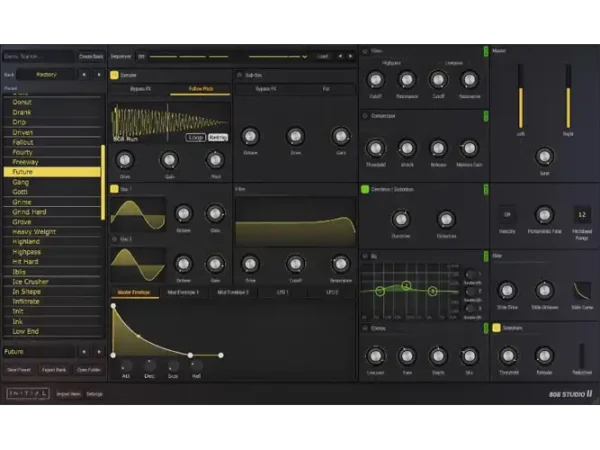The width and height of the screenshot is (600, 450).
Task: Click the Highpass Cutoff knob
Action: click(375, 80)
